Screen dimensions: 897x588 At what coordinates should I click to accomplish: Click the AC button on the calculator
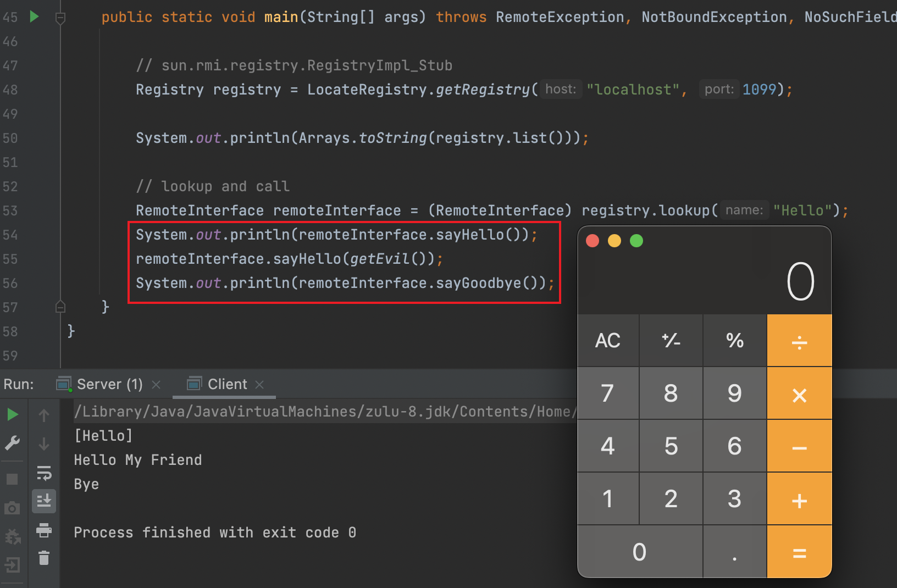tap(608, 341)
